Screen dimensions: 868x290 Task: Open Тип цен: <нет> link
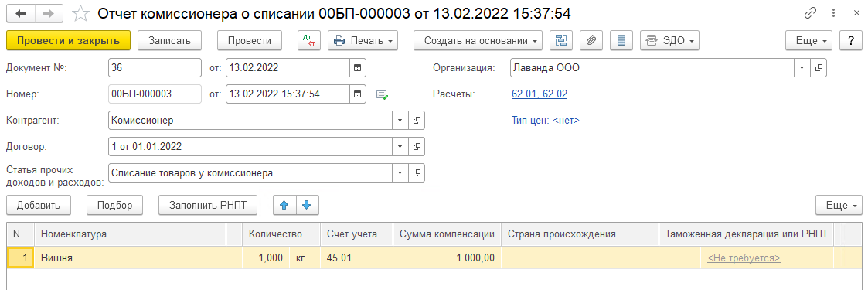[x=547, y=120]
